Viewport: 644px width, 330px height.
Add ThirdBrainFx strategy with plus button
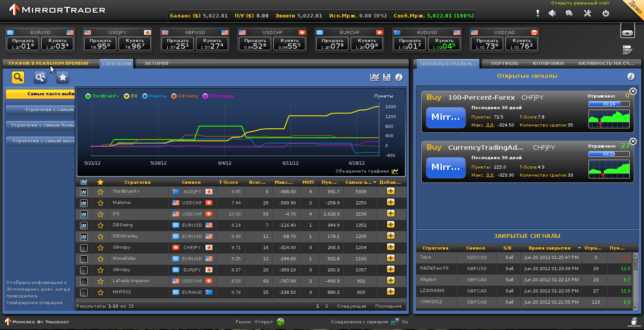[391, 191]
